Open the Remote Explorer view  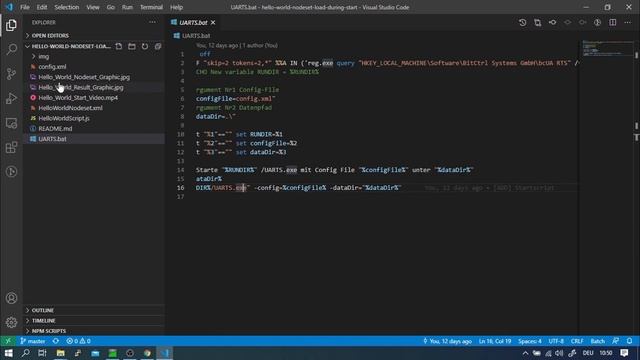[x=11, y=123]
